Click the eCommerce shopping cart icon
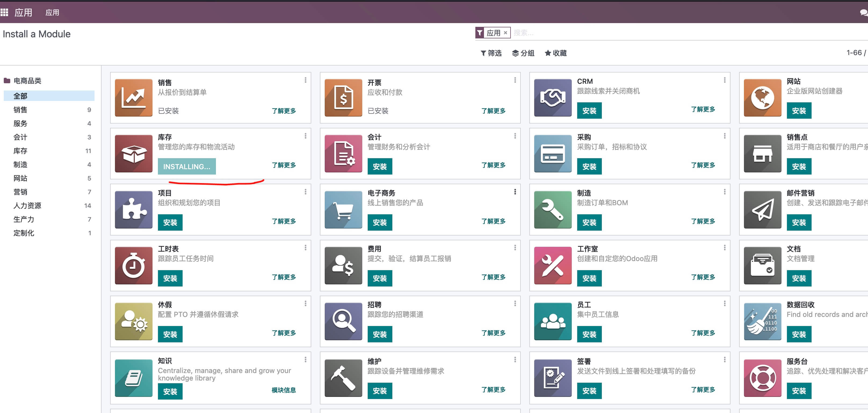This screenshot has width=868, height=413. pos(343,209)
